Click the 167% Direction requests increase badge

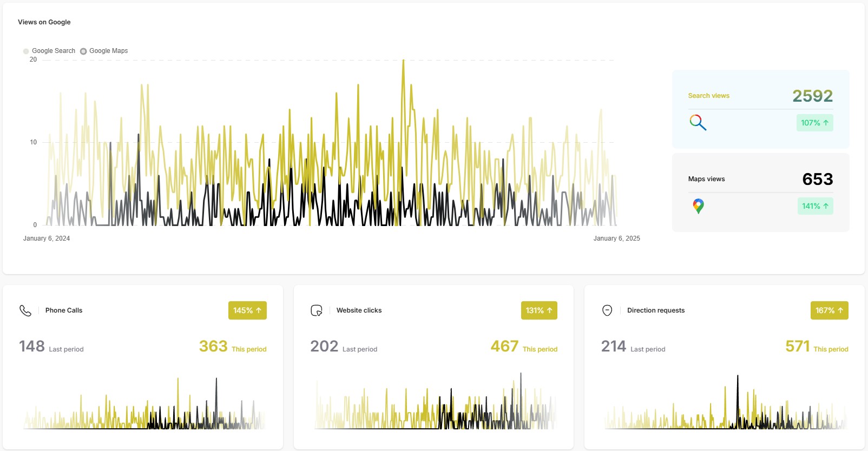click(x=829, y=310)
